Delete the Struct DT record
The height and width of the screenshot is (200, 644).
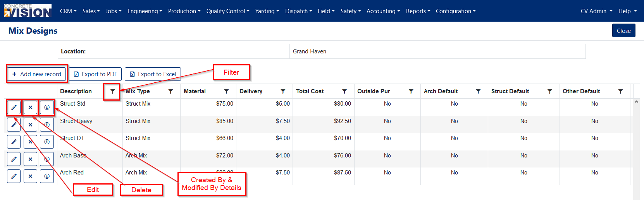30,142
